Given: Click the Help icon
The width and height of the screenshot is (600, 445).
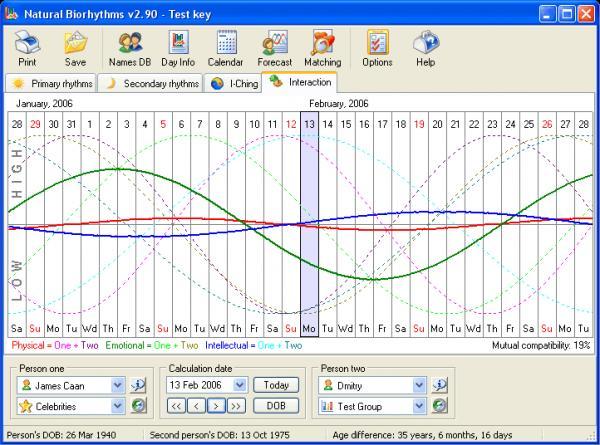Looking at the screenshot, I should pyautogui.click(x=426, y=49).
